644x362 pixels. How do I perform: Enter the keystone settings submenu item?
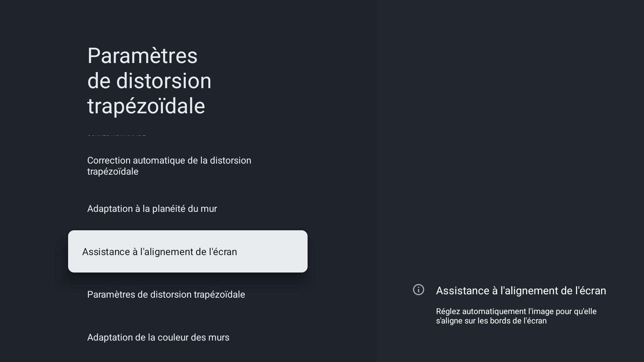point(166,295)
